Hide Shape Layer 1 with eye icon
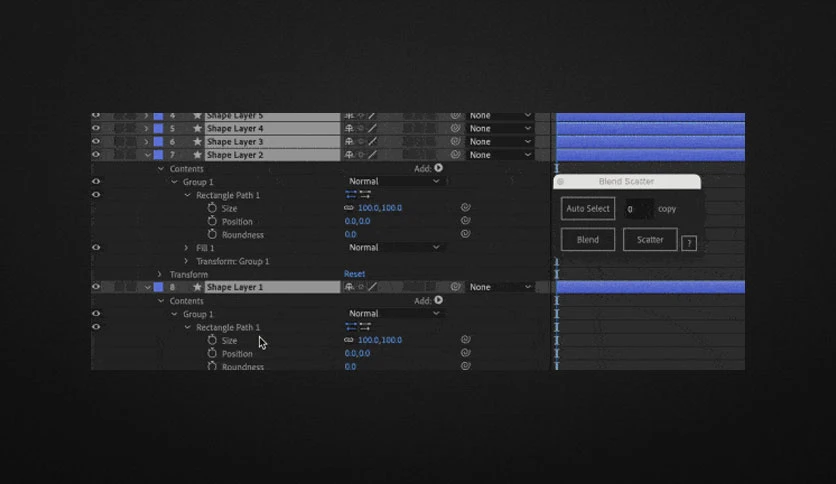The height and width of the screenshot is (484, 836). point(96,287)
